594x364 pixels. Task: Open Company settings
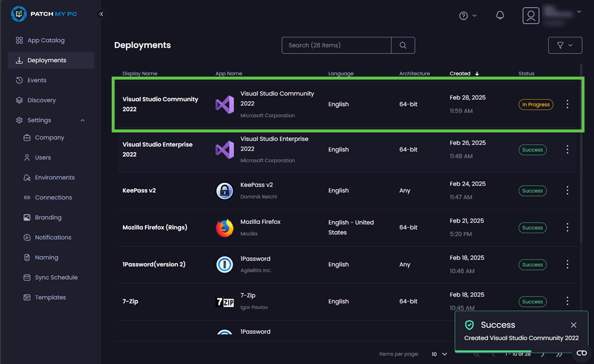point(49,138)
